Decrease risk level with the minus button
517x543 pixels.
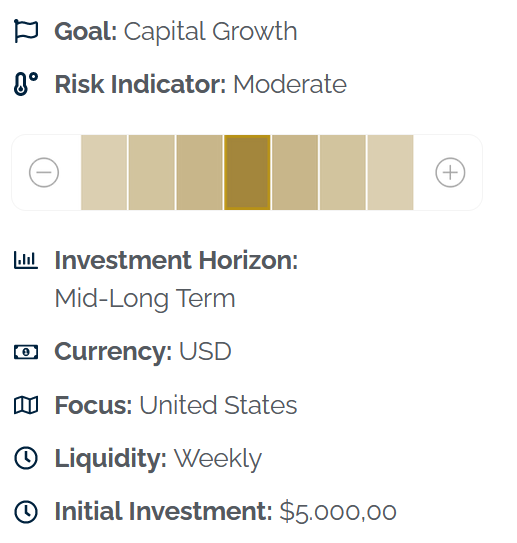[x=44, y=172]
